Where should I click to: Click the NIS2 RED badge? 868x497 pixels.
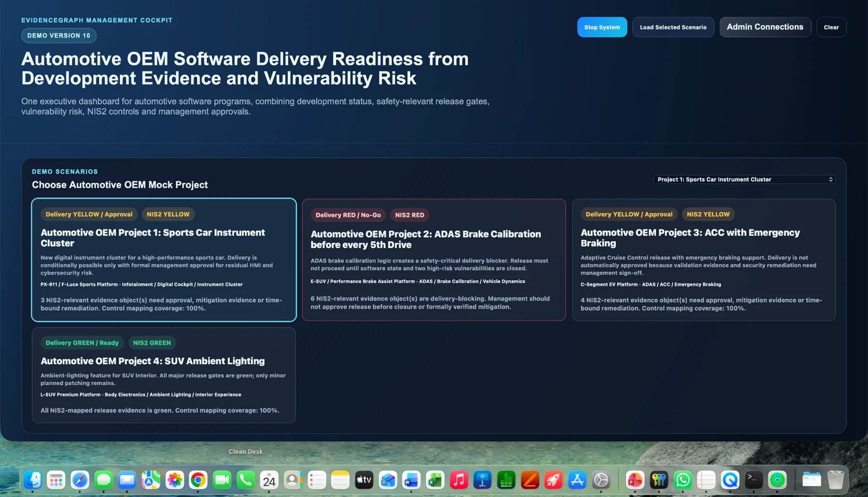[409, 215]
